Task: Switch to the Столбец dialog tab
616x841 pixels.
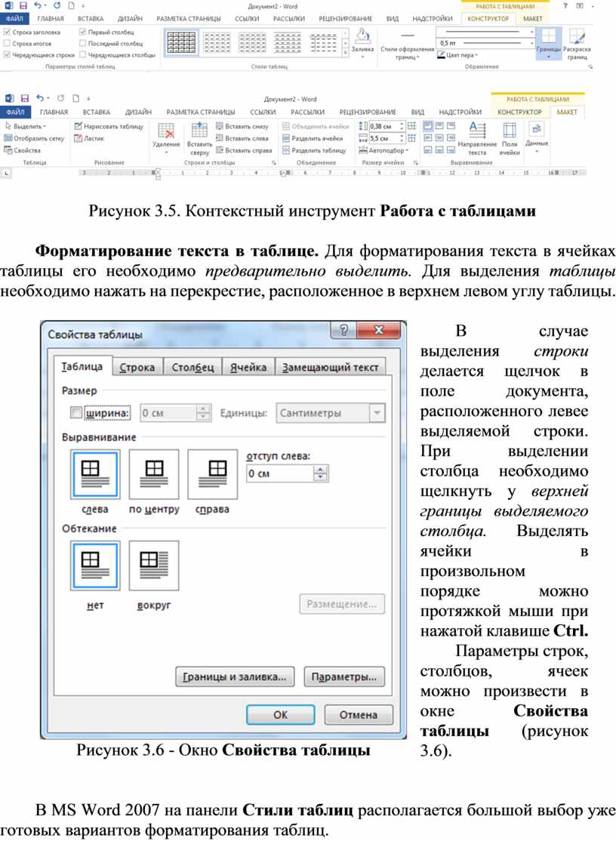Action: 192,368
